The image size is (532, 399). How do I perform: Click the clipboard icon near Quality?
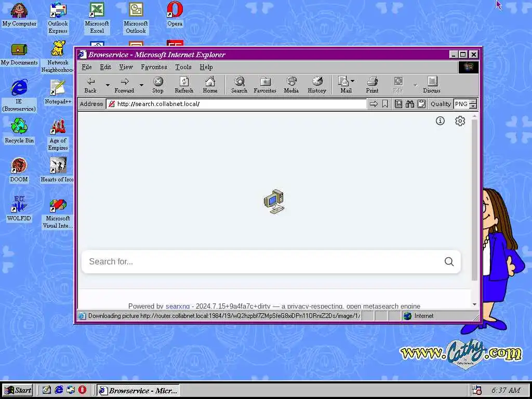421,104
